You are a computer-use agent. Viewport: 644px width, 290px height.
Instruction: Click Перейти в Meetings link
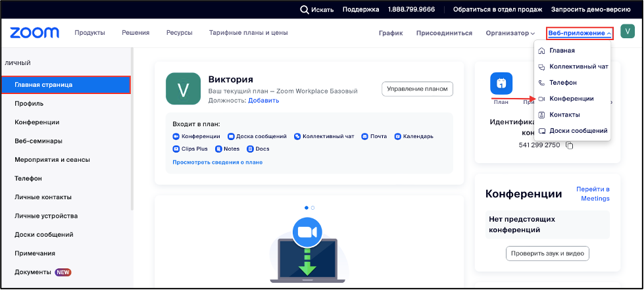[593, 194]
